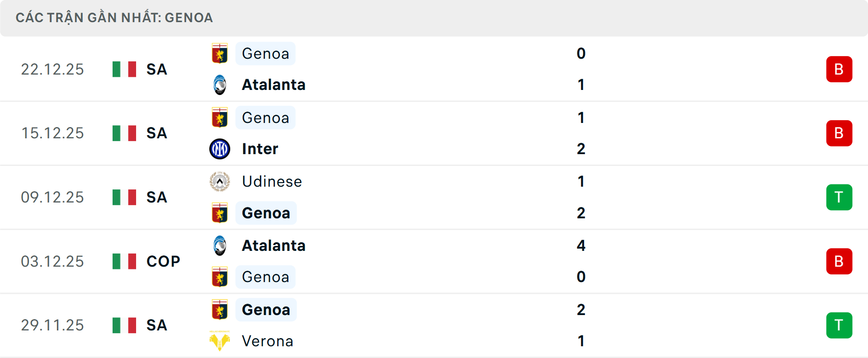Screen dimensions: 868x358
Task: Select the SA league label in the 09.12.25 row
Action: (156, 198)
